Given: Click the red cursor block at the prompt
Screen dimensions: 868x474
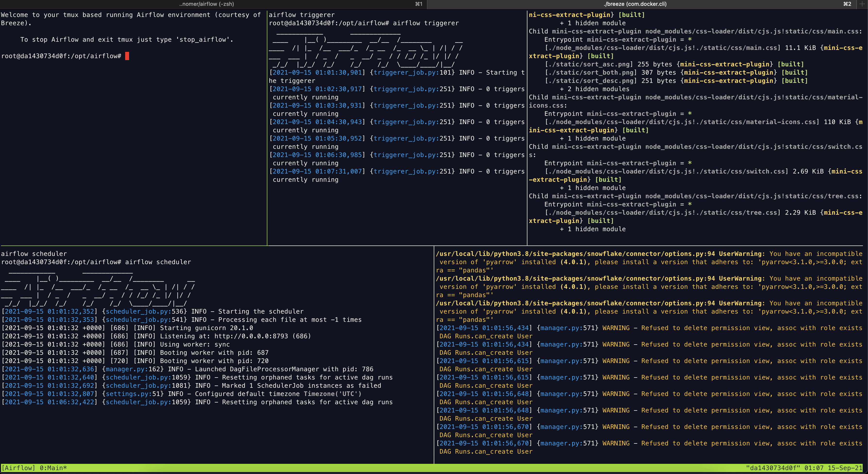Looking at the screenshot, I should point(127,56).
